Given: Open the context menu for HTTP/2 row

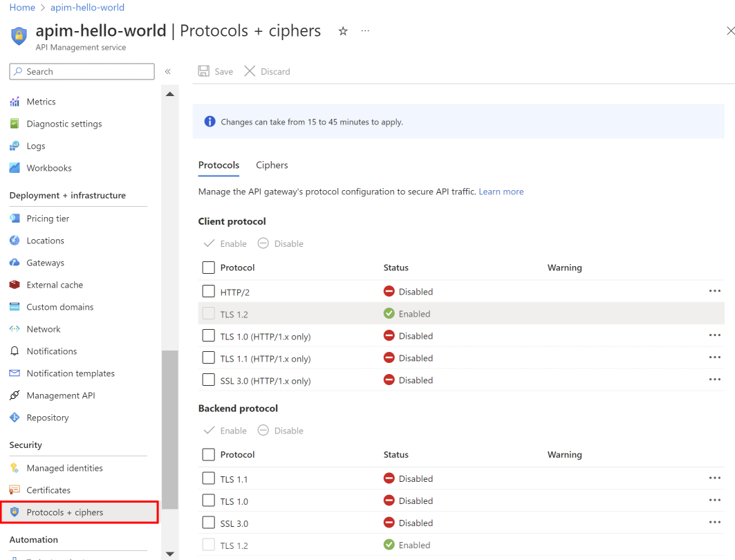Looking at the screenshot, I should 714,291.
